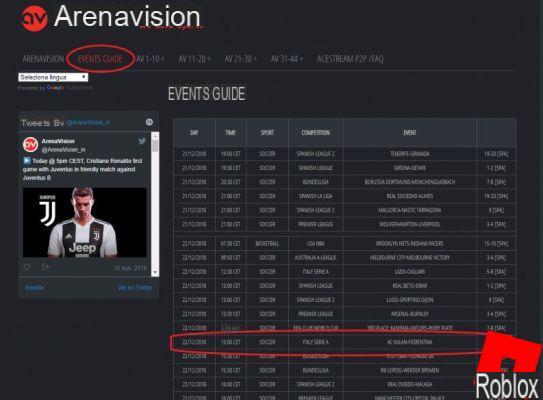
Task: Click the 7-8 [SPA] channel in Dortmund row
Action: tap(496, 182)
